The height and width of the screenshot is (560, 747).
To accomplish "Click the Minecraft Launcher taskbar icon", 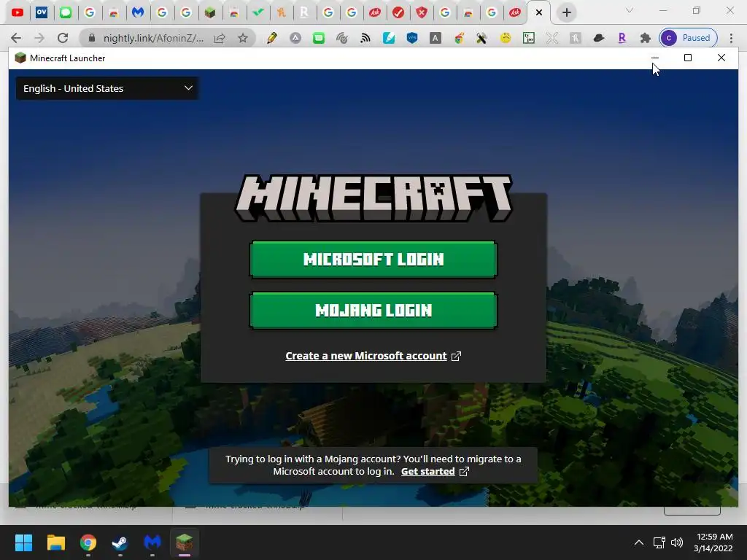I will click(185, 542).
